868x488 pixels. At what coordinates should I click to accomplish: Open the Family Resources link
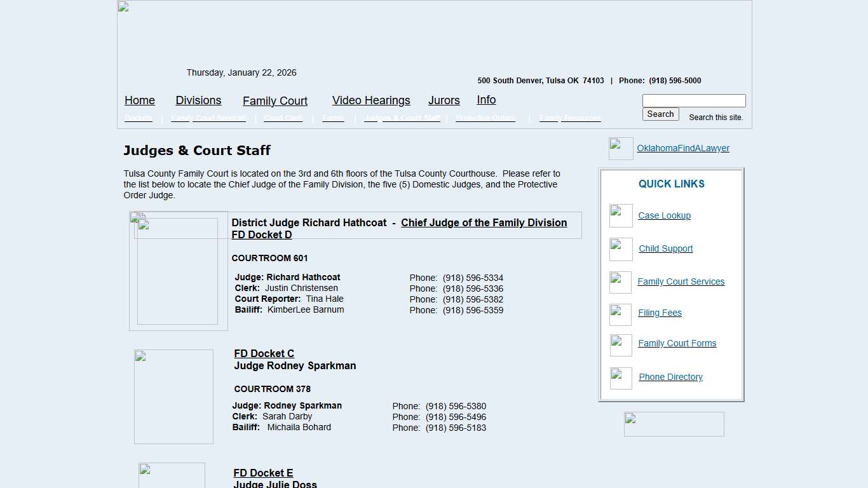[569, 118]
